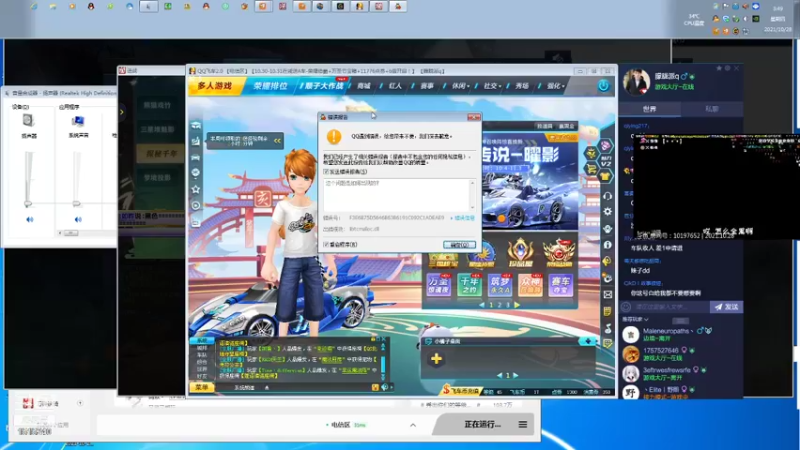Image resolution: width=800 pixels, height=450 pixels.
Task: Click 确定 button in error dialog
Action: 459,245
